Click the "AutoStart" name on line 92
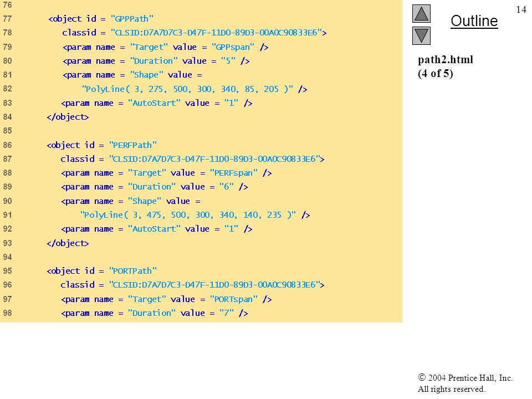Image resolution: width=532 pixels, height=399 pixels. (154, 229)
